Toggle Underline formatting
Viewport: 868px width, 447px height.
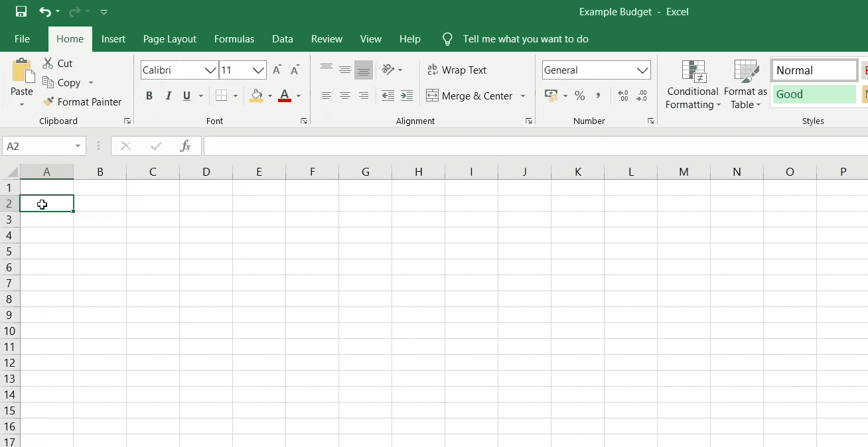[x=186, y=96]
